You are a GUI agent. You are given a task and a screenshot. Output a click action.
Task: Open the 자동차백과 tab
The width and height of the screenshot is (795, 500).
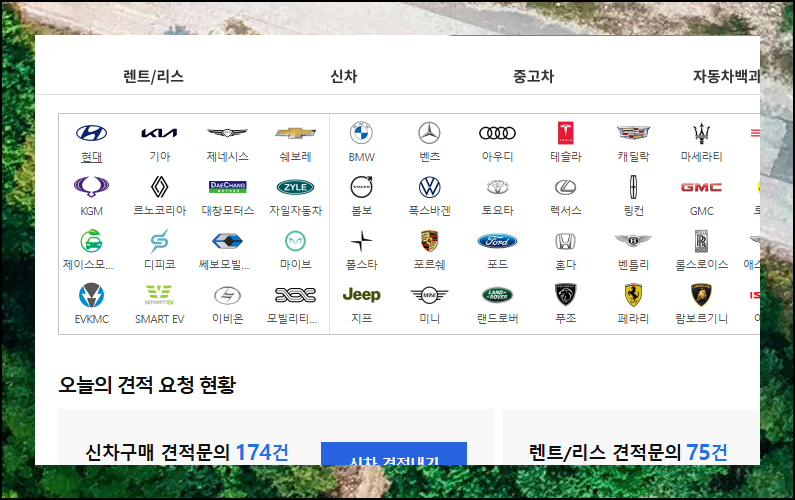[726, 77]
